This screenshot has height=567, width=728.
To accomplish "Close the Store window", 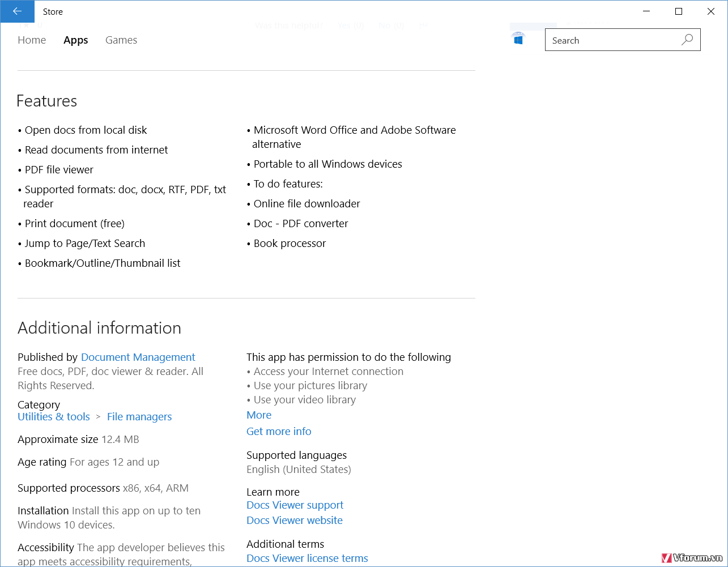I will click(711, 11).
